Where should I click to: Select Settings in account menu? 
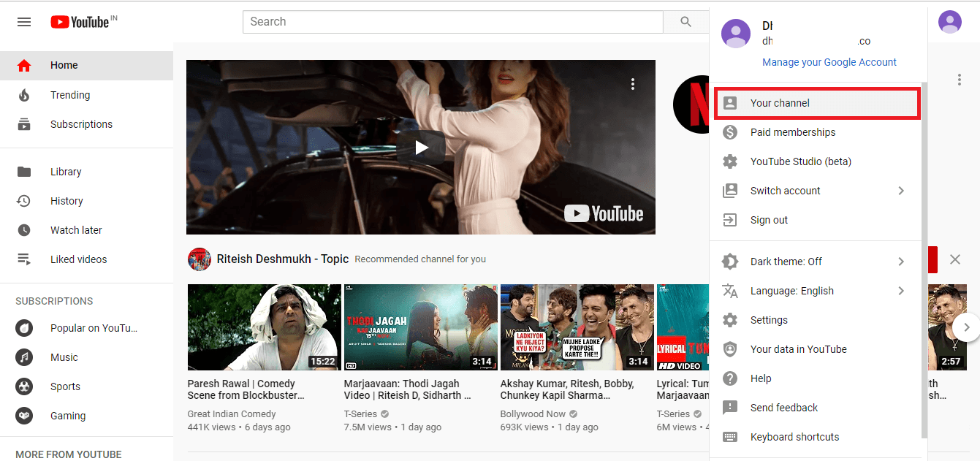[815, 320]
